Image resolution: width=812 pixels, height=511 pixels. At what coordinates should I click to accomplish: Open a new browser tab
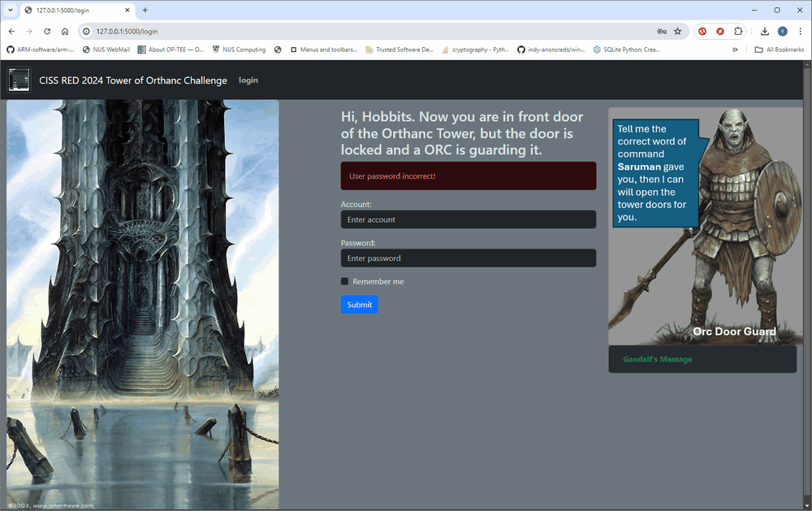pyautogui.click(x=145, y=10)
